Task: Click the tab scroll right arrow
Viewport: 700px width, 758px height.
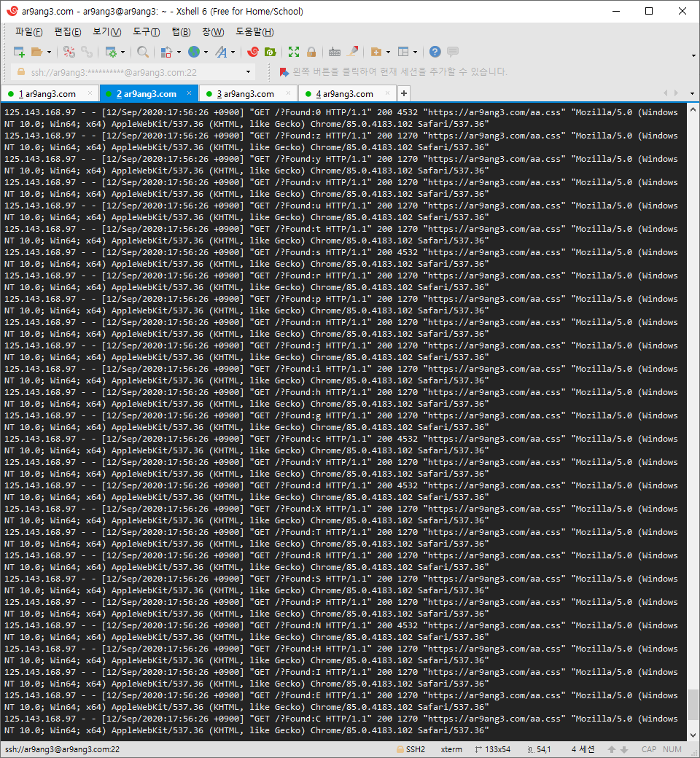Action: coord(676,93)
